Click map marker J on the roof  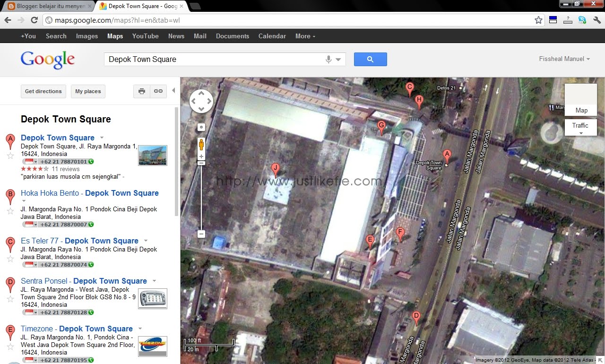276,170
